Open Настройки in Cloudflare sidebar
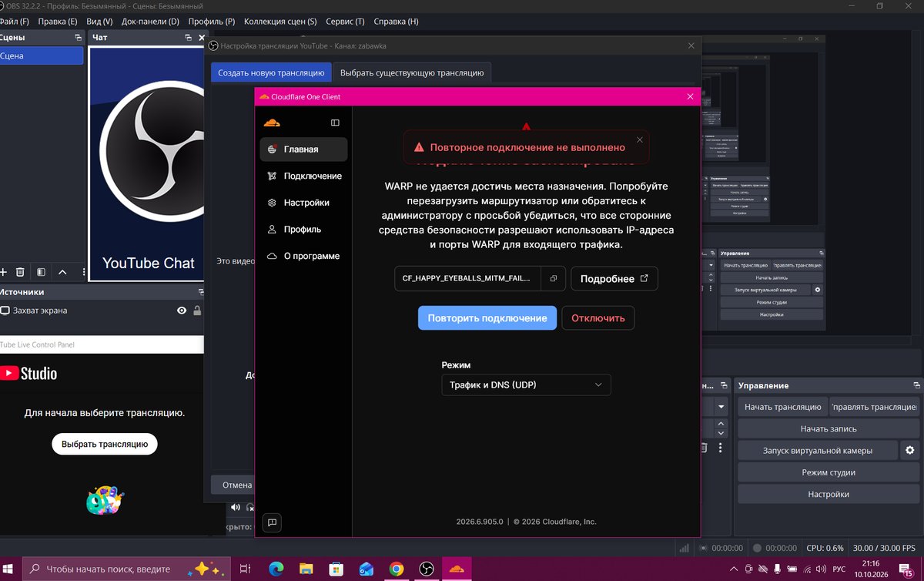 tap(303, 203)
